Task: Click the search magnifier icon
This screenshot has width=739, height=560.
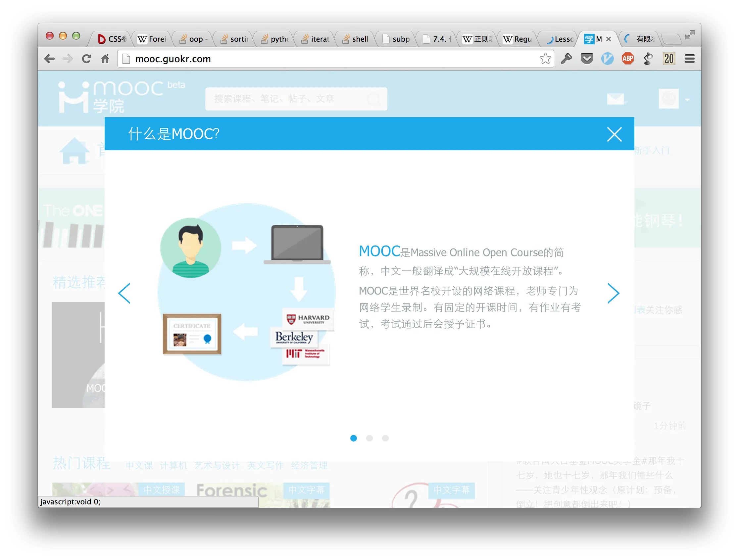Action: click(373, 99)
